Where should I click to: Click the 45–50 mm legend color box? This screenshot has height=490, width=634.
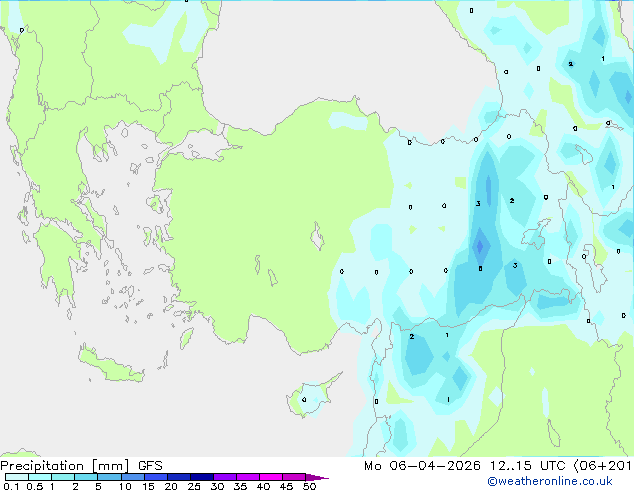[294, 477]
